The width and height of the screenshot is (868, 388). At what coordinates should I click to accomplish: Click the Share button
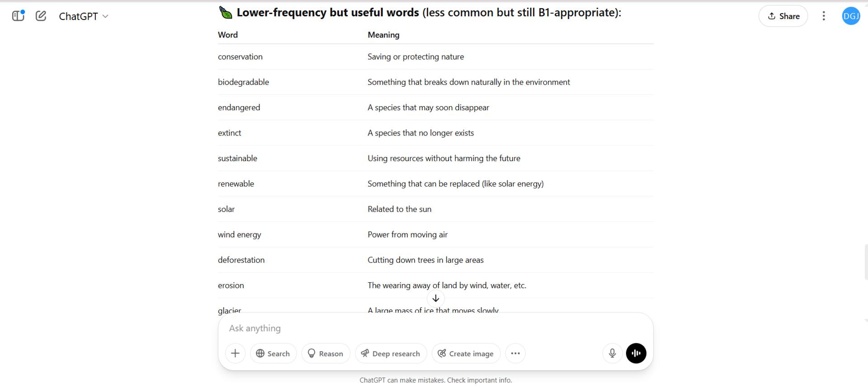click(x=783, y=16)
